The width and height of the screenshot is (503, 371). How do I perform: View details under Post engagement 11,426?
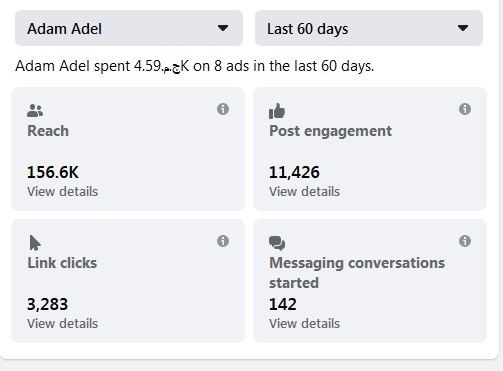305,192
